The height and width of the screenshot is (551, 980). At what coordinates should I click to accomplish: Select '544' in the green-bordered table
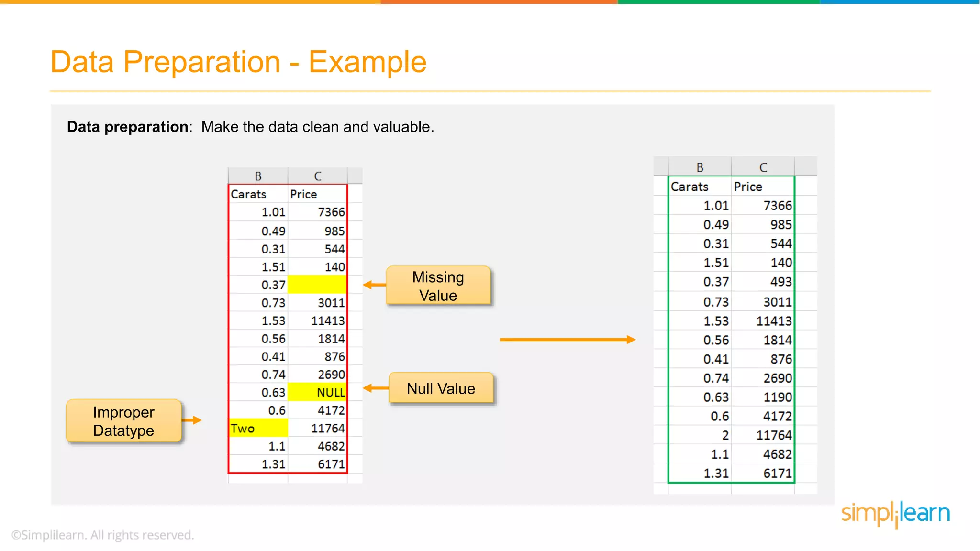point(763,243)
